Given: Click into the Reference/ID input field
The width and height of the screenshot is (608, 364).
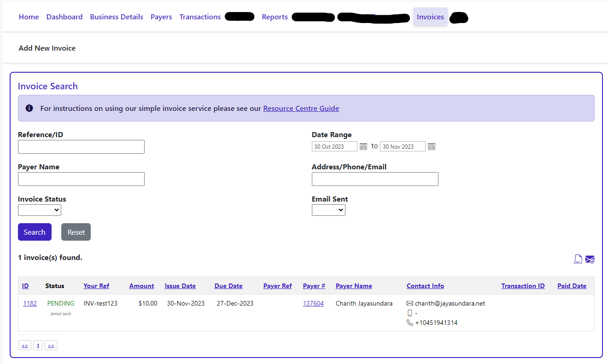Looking at the screenshot, I should (81, 147).
